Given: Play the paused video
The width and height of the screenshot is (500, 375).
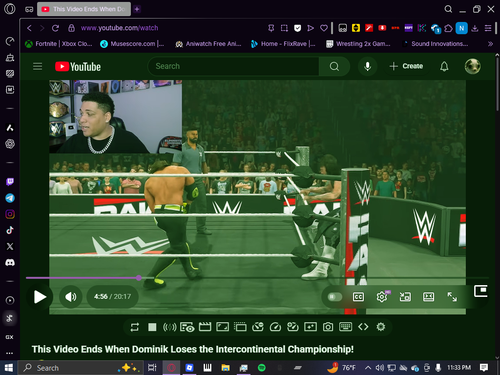Looking at the screenshot, I should click(40, 297).
